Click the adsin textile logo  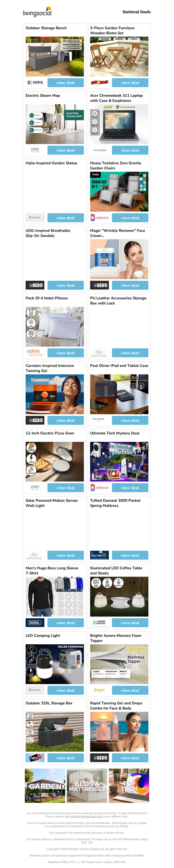(x=35, y=352)
